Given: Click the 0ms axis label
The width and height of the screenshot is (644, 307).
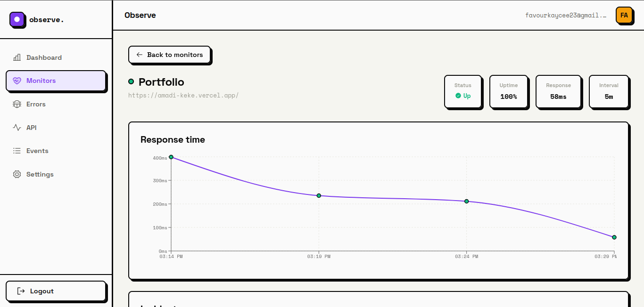Looking at the screenshot, I should pyautogui.click(x=163, y=251).
